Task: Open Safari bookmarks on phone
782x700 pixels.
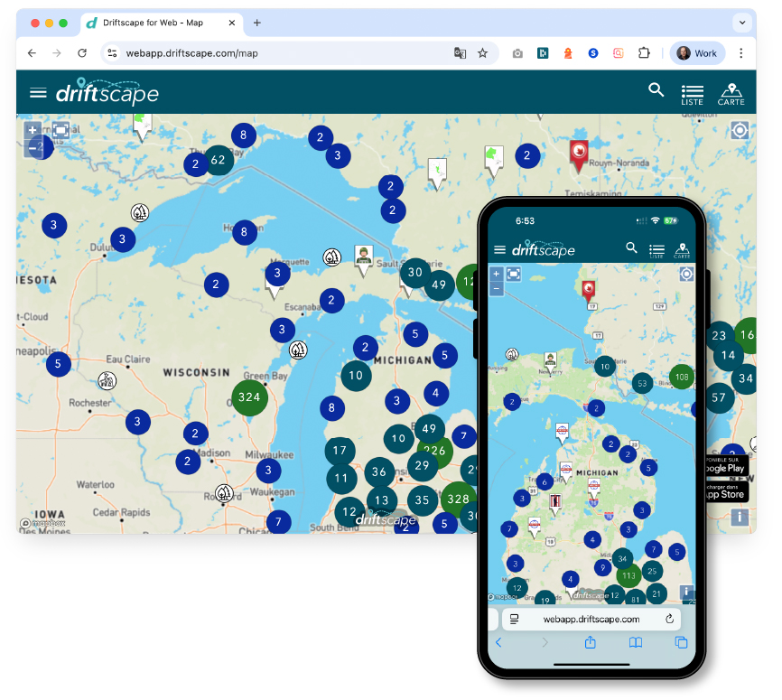Action: coord(636,642)
